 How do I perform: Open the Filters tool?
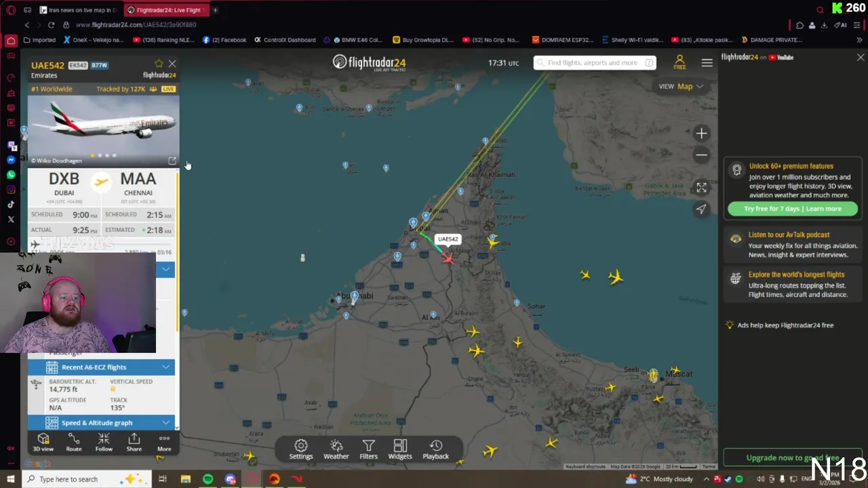(x=368, y=449)
